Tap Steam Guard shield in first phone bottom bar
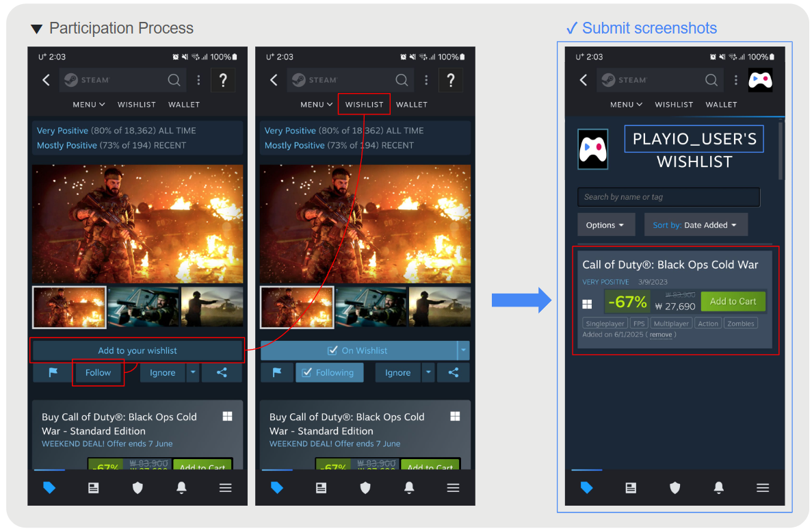This screenshot has width=812, height=531. [x=137, y=487]
